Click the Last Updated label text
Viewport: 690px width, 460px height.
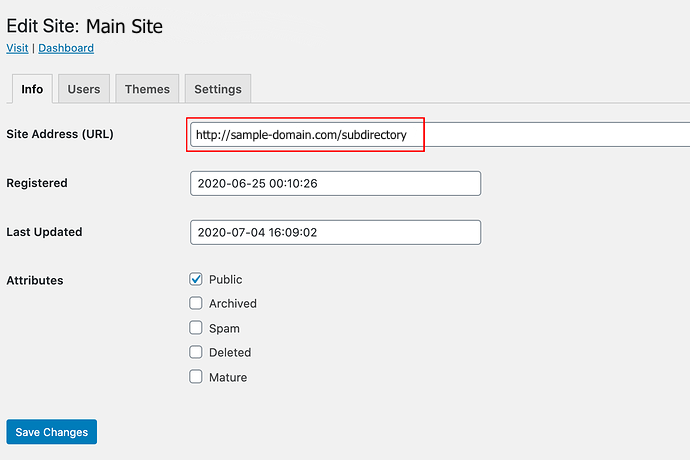[44, 232]
